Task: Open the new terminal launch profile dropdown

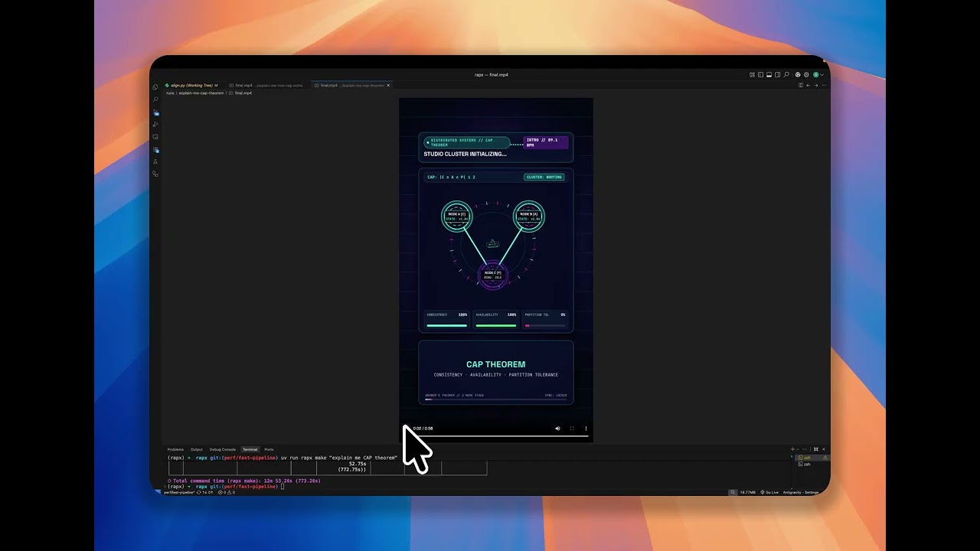Action: pos(798,449)
